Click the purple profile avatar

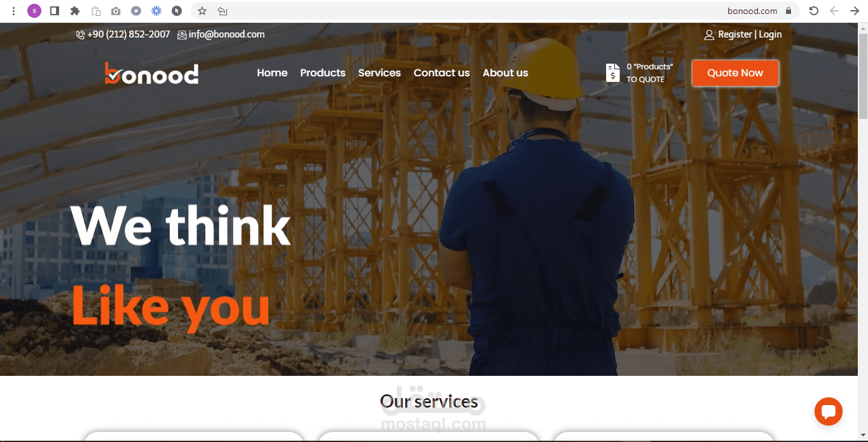pos(34,11)
